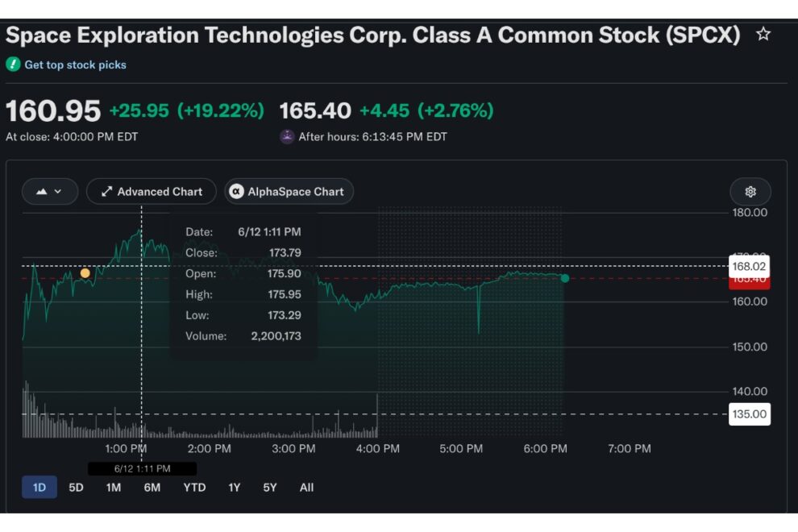Click the yellow event marker on chart
Screen dimensions: 798x532
(85, 273)
